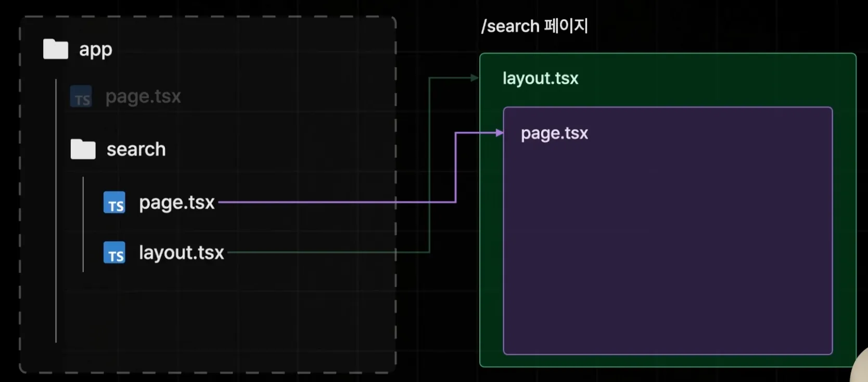The image size is (868, 382).
Task: Click the green connector line from layout.tsx
Action: click(x=328, y=252)
